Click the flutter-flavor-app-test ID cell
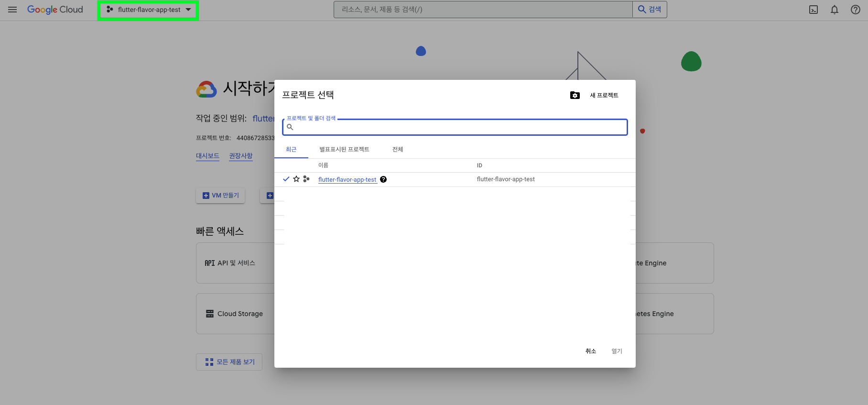Screen dimensions: 868x405 [506, 179]
